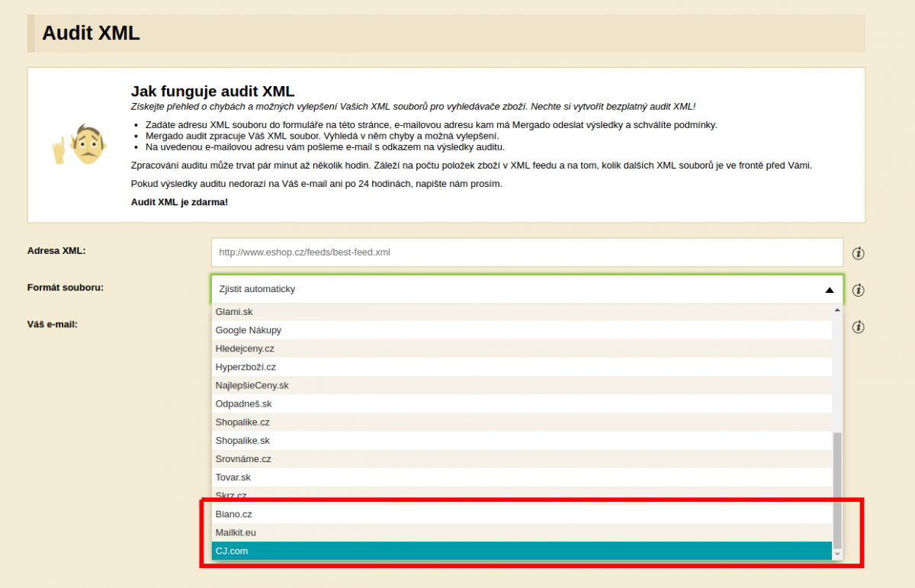
Task: Select the highlighted CJ.com option
Action: (522, 551)
